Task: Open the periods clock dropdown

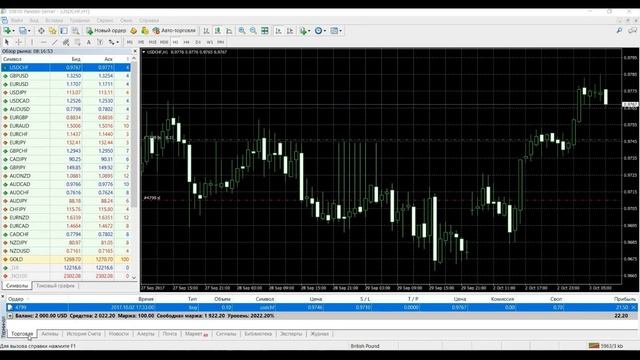Action: coord(320,31)
